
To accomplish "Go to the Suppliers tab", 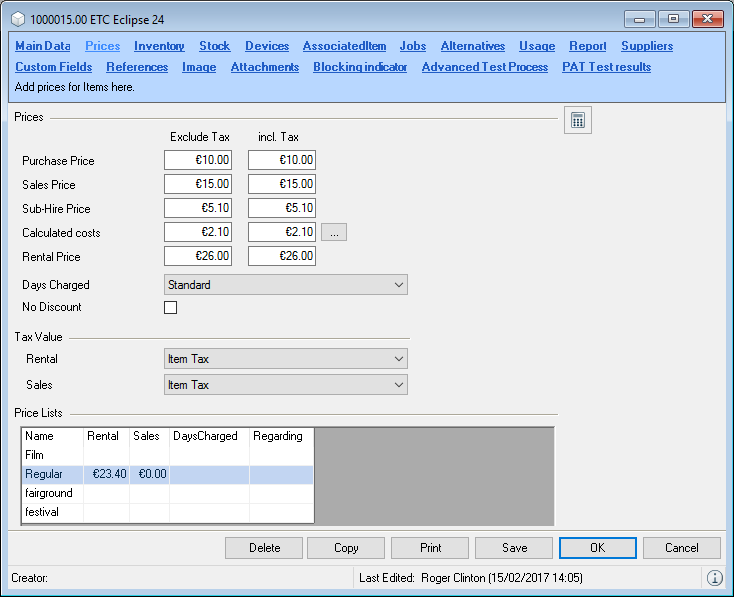I will coord(646,46).
